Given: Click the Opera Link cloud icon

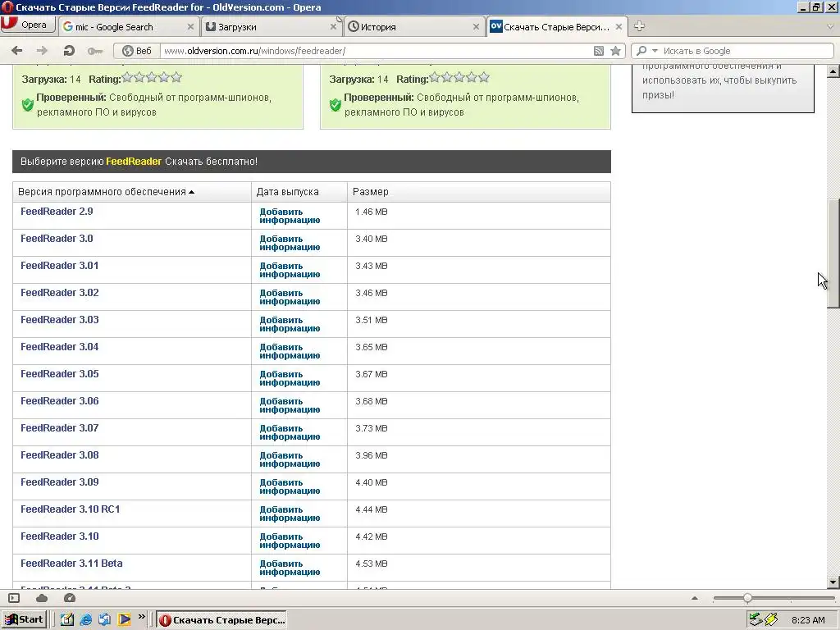Looking at the screenshot, I should click(x=42, y=598).
